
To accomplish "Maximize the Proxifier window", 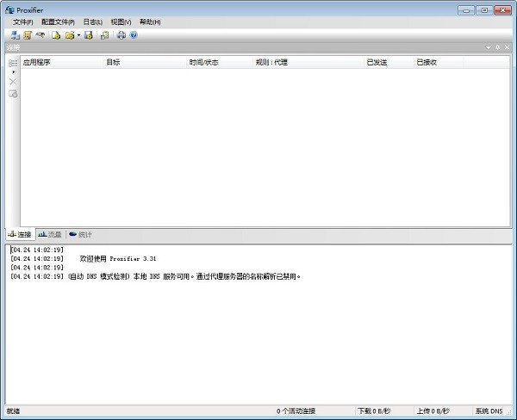I will [484, 10].
